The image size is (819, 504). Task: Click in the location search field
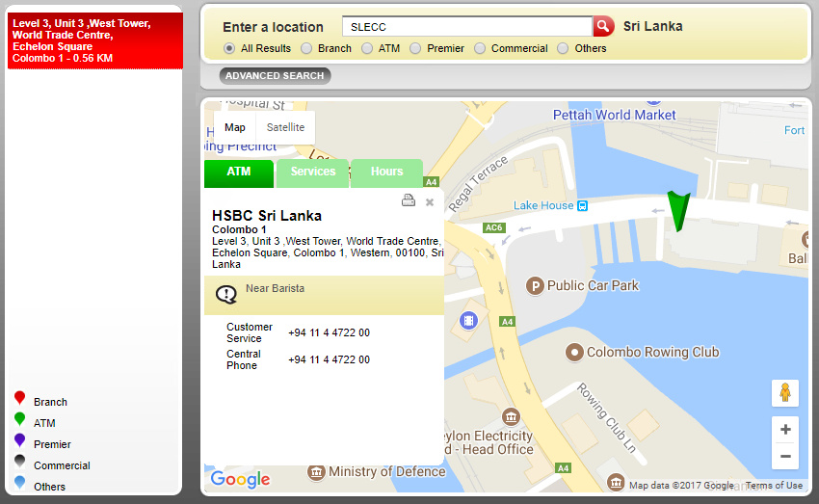[467, 27]
